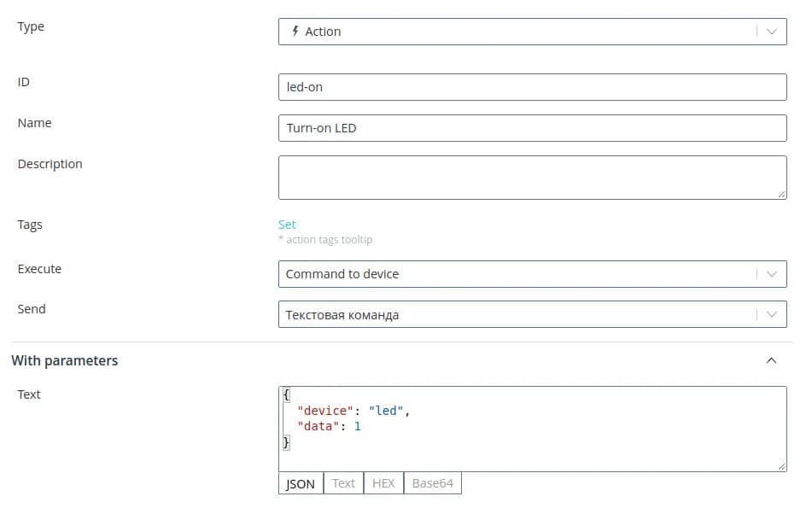Viewport: 812px width, 514px height.
Task: Focus the empty Description text area
Action: (x=531, y=177)
